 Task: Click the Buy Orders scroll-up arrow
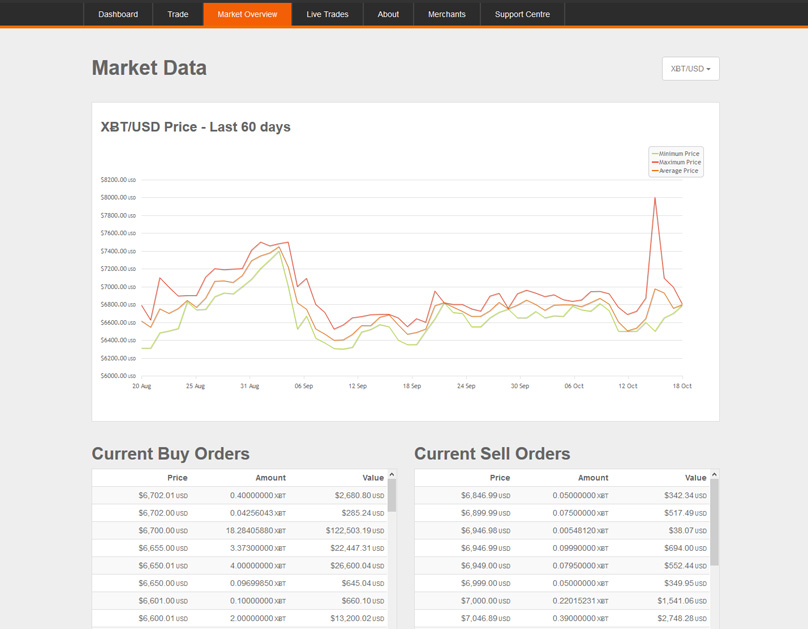pyautogui.click(x=392, y=474)
